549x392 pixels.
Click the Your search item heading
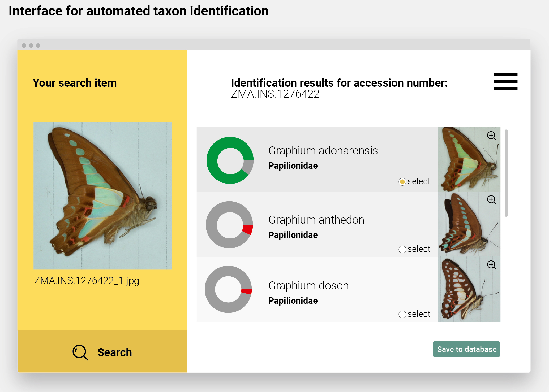pos(75,83)
